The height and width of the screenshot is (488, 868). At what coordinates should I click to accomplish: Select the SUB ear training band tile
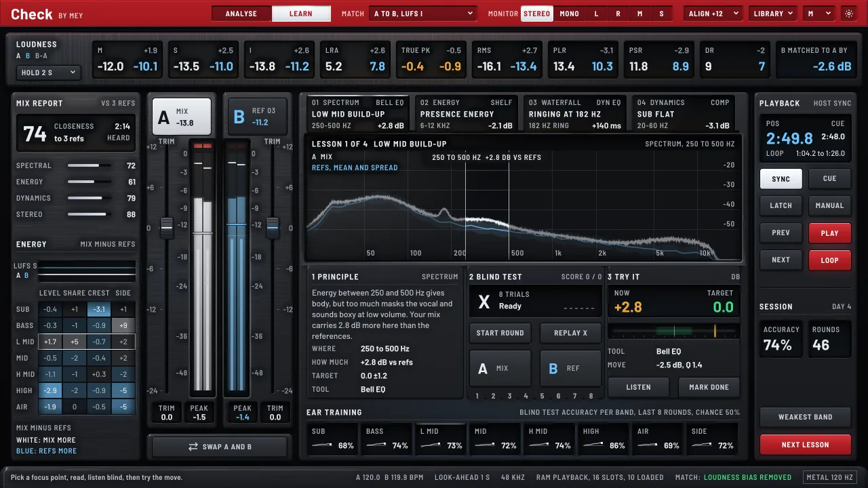pos(333,439)
